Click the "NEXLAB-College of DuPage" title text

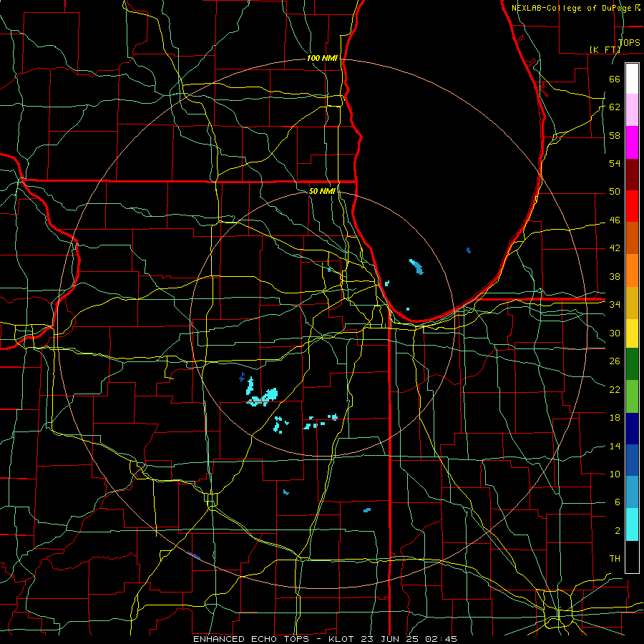[x=573, y=8]
